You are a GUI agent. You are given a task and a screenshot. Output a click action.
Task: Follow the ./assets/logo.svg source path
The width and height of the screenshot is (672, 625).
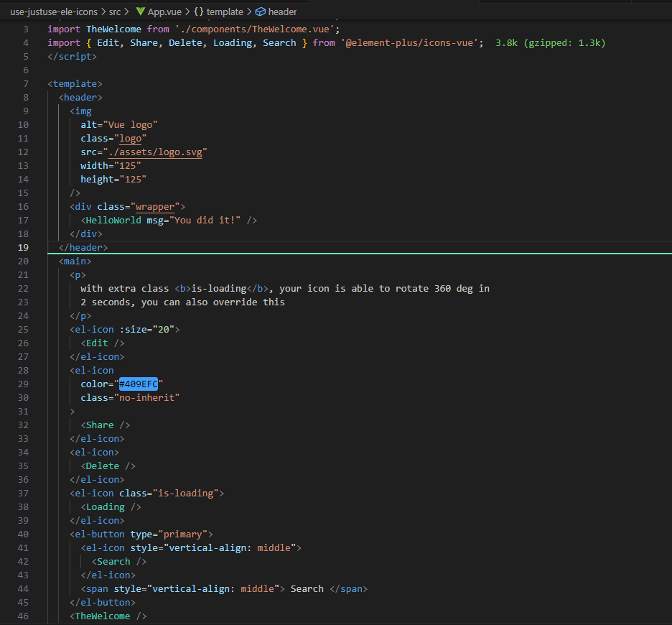(x=155, y=152)
